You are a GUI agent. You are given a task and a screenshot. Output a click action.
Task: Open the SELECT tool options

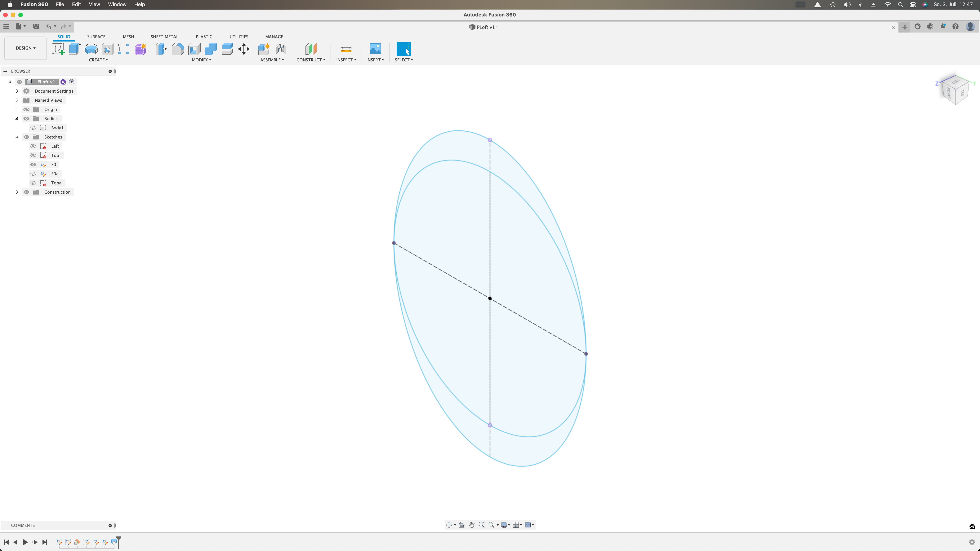coord(404,60)
